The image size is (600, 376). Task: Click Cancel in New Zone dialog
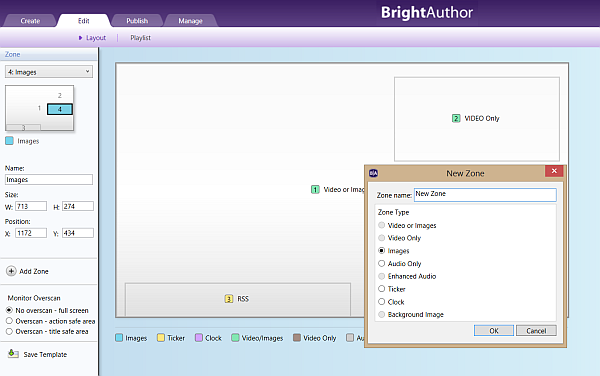[536, 330]
